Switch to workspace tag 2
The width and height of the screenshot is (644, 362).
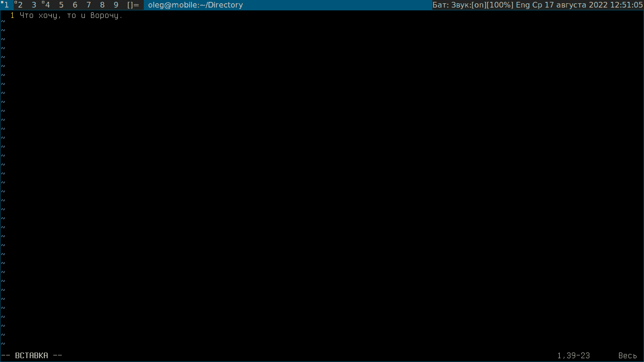(x=20, y=5)
